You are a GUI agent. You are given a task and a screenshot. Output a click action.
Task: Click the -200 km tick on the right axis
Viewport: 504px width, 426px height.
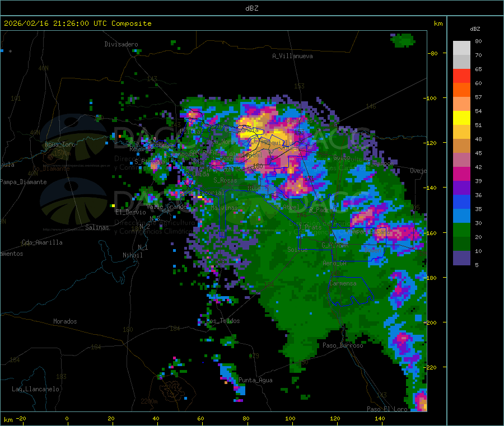click(x=431, y=322)
